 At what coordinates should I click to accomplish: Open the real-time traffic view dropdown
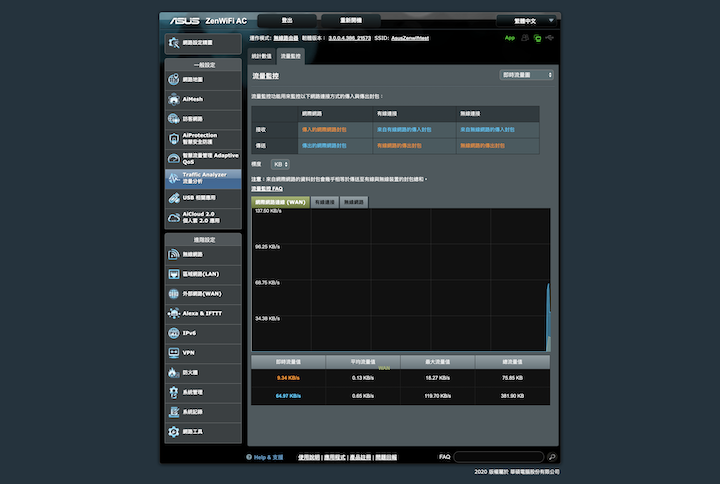(x=526, y=75)
